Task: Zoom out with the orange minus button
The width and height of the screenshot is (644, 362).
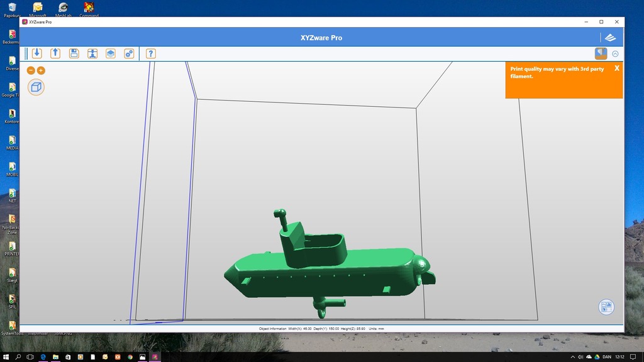Action: click(x=31, y=70)
